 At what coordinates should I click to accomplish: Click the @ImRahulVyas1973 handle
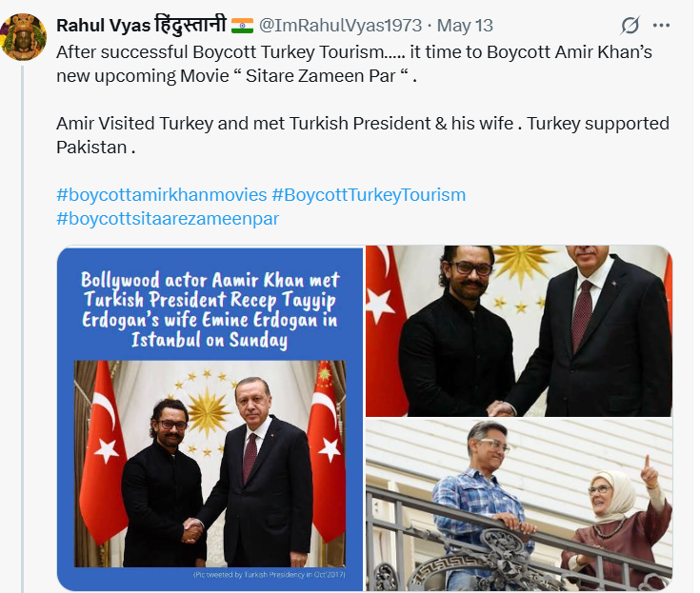[x=340, y=26]
